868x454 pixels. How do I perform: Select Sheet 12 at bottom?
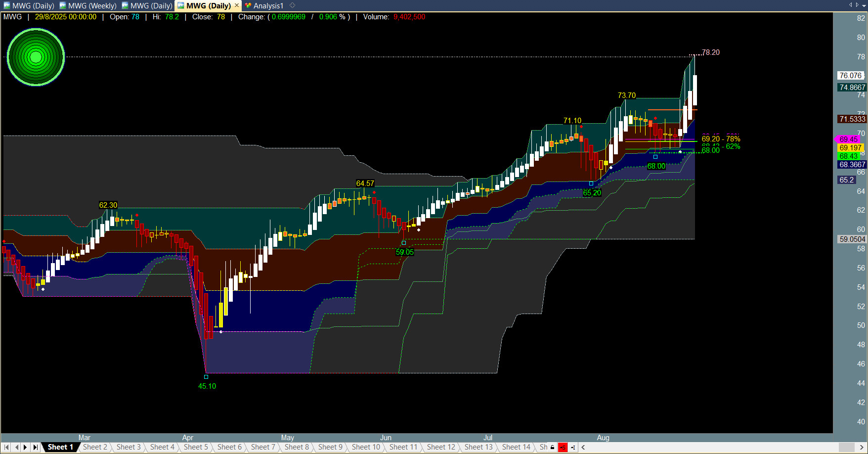point(440,447)
